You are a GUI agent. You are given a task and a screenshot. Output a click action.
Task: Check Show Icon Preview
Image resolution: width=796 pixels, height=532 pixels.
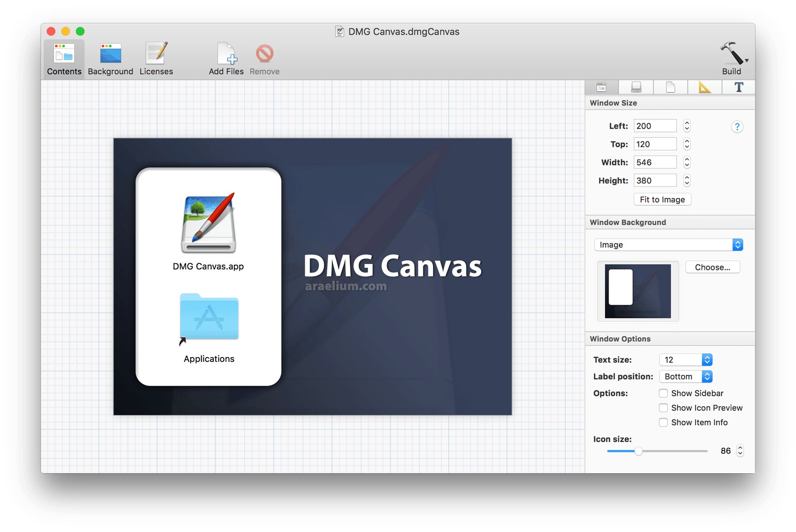pyautogui.click(x=663, y=408)
